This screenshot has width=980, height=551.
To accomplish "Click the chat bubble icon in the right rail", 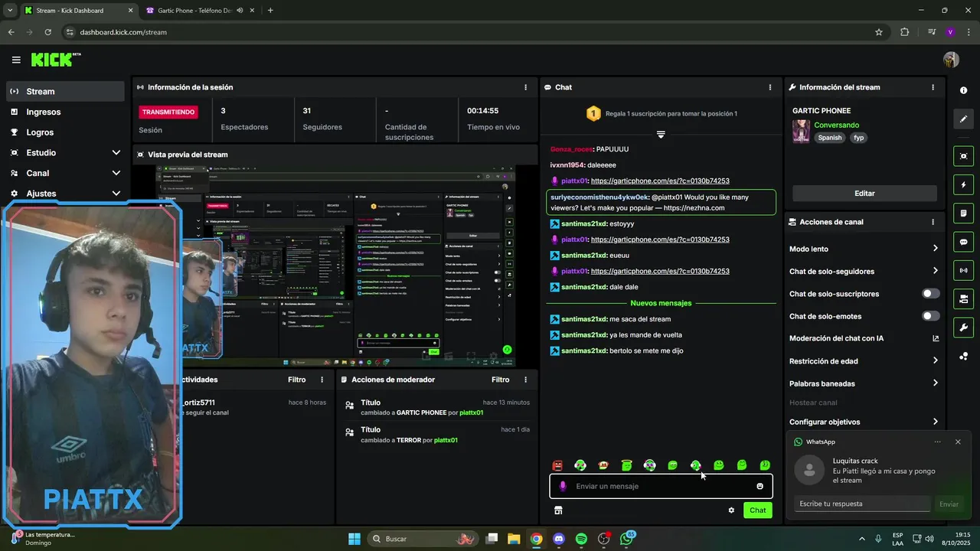I will tap(963, 242).
